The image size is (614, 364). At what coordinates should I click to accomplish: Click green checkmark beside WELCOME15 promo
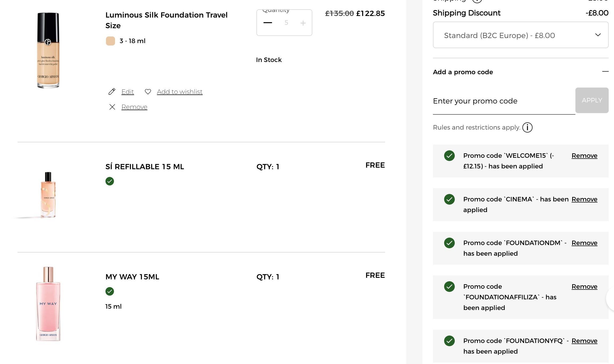pos(449,156)
